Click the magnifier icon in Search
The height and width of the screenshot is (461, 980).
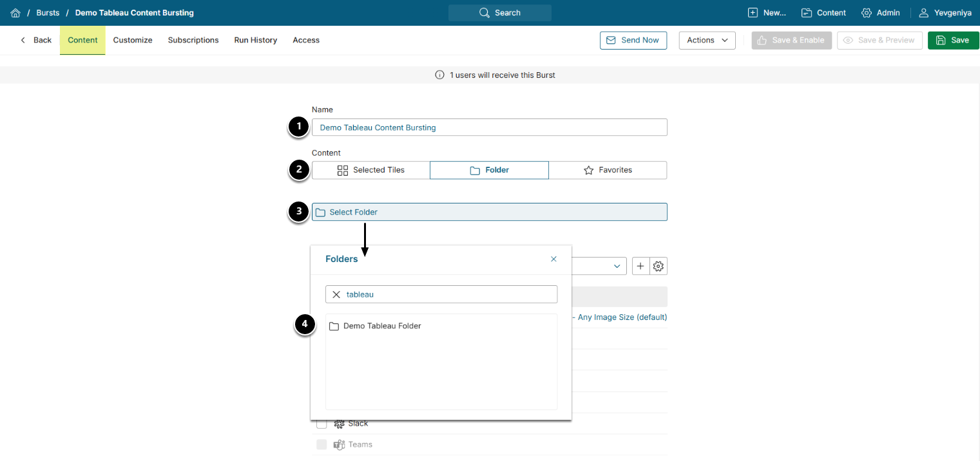click(x=485, y=13)
